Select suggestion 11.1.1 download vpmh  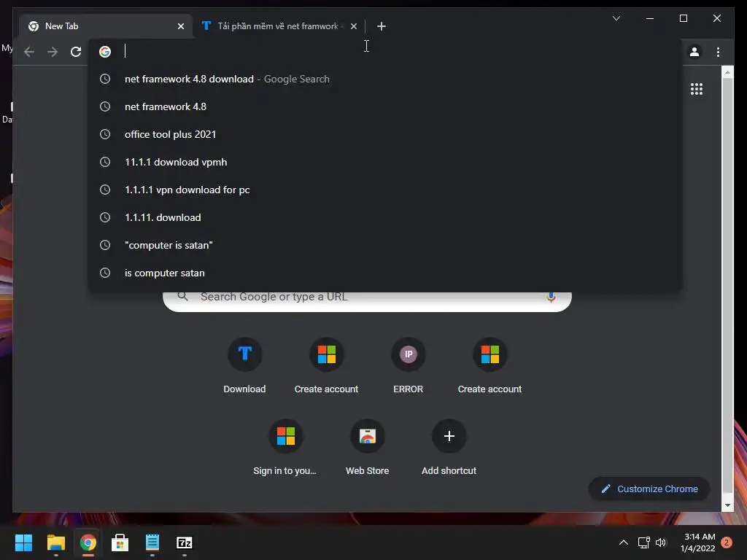[x=385, y=162]
